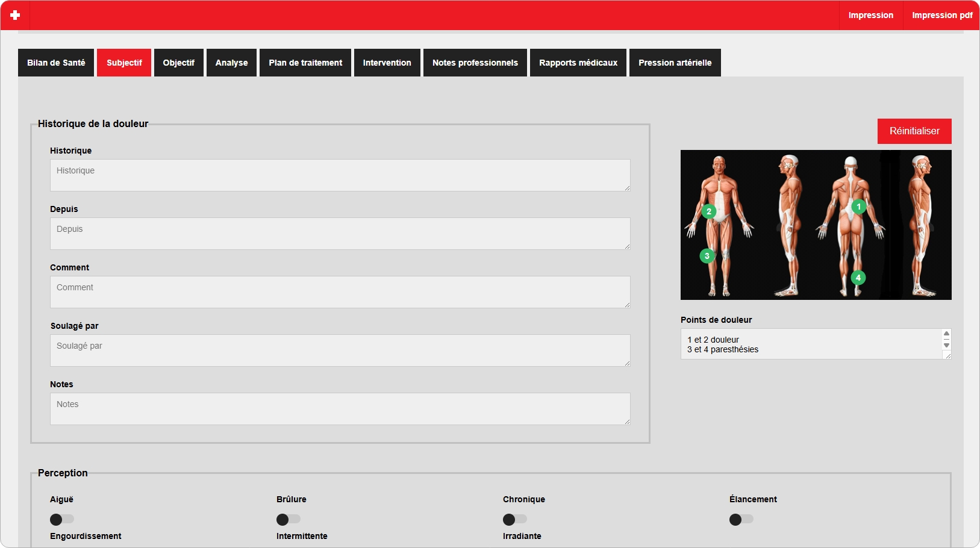Image resolution: width=980 pixels, height=548 pixels.
Task: Turn on the Chronique switch
Action: pos(515,519)
